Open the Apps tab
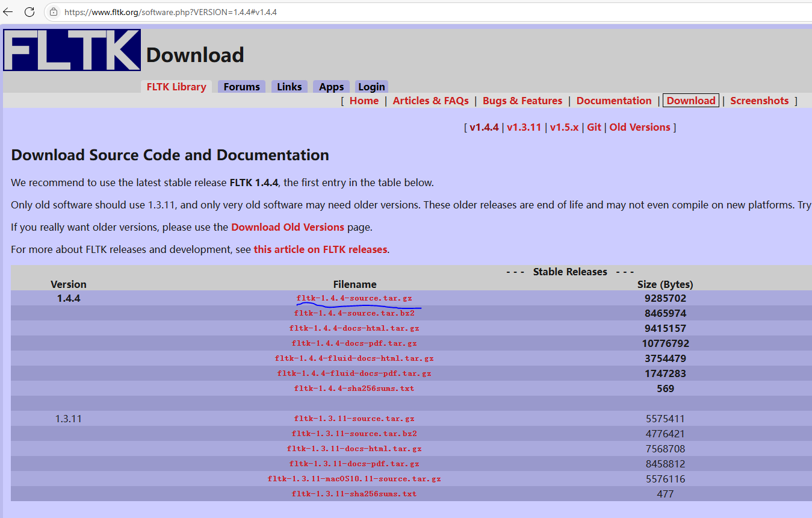The width and height of the screenshot is (812, 518). (331, 87)
